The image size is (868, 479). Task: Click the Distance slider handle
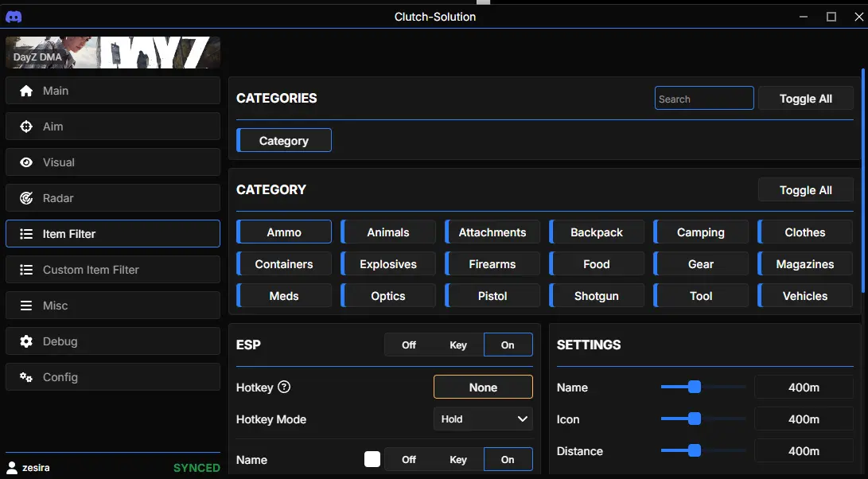click(x=694, y=450)
